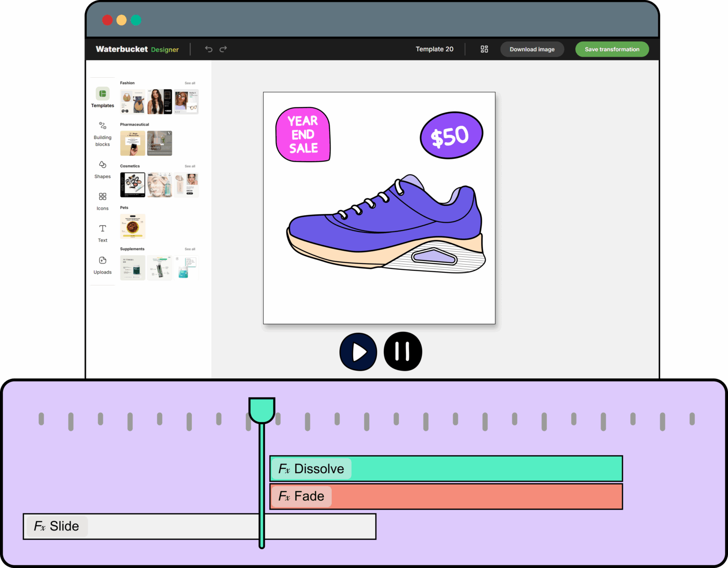Click the Pharmaceutical category heading

pos(135,125)
